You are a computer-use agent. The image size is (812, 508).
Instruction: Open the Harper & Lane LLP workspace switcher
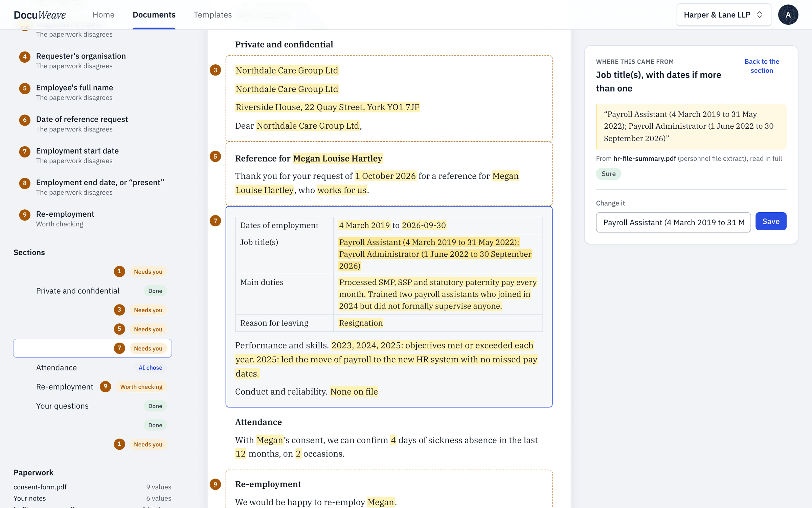point(723,15)
